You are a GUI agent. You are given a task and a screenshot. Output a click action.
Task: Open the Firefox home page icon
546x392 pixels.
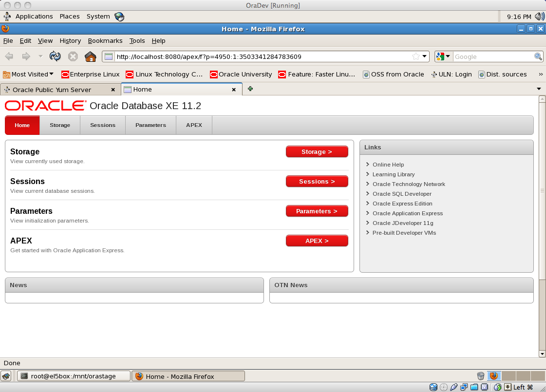coord(91,56)
